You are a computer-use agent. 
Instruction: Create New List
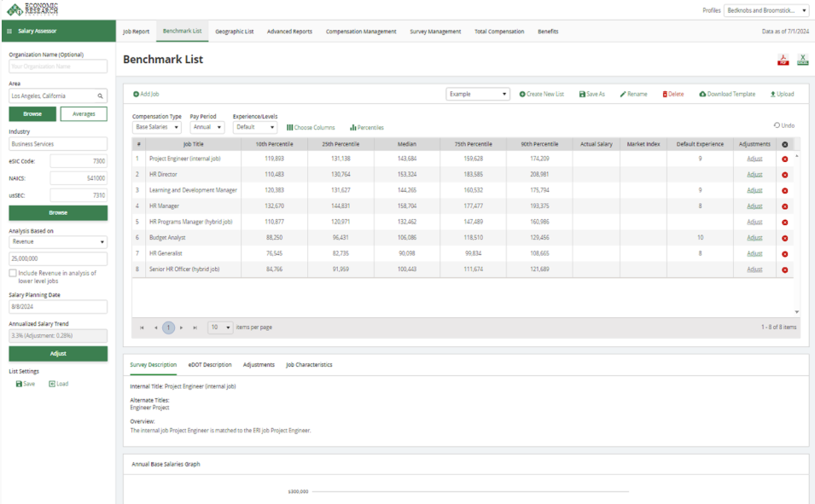coord(542,94)
